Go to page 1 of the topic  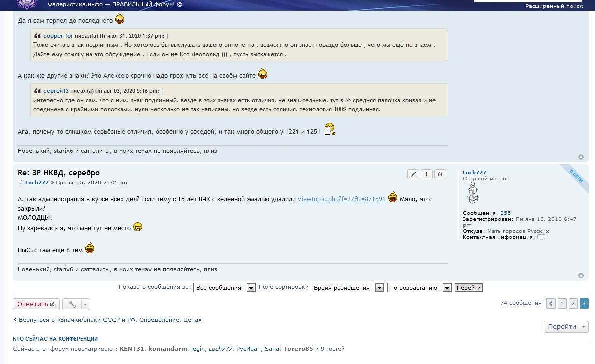(x=562, y=303)
